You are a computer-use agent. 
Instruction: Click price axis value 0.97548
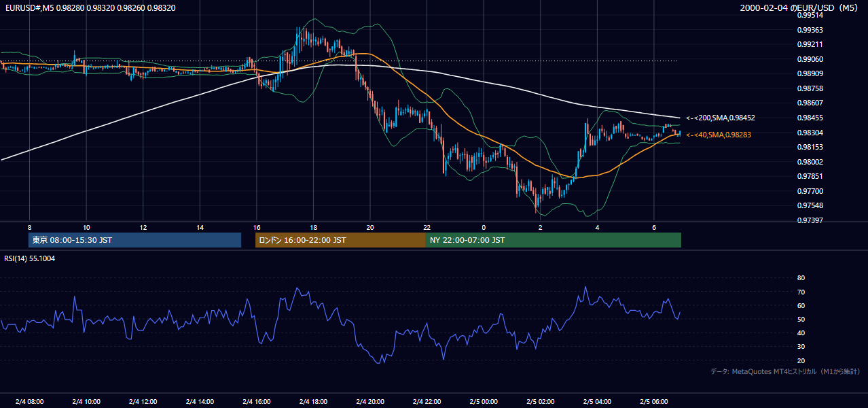click(810, 205)
